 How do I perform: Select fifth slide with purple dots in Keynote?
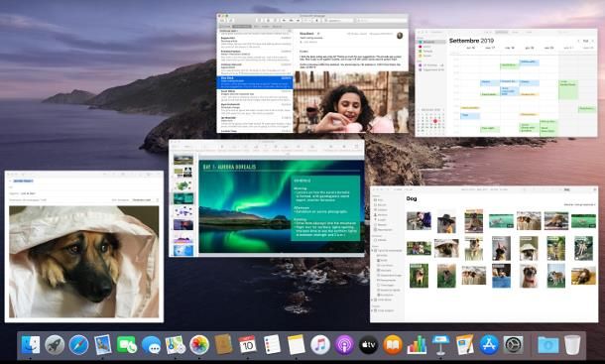pos(183,211)
